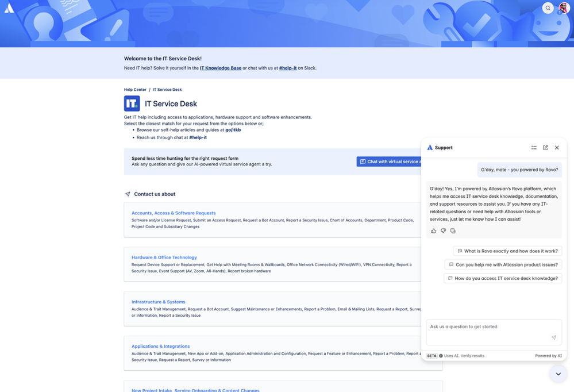Viewport: 574px width, 392px height.
Task: Click the Atlassian logo in header
Action: tap(9, 7)
